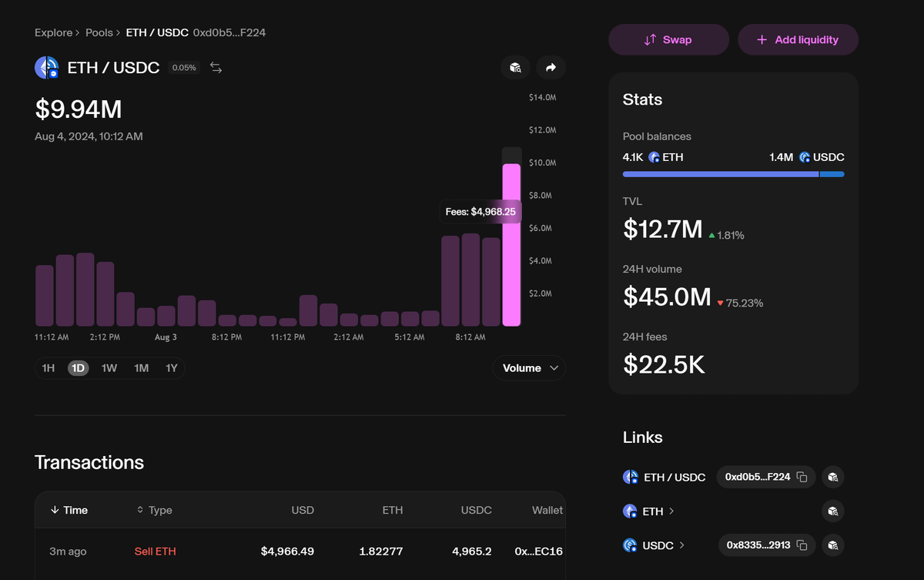The image size is (924, 580).
Task: Select the 1Y time range
Action: click(172, 368)
